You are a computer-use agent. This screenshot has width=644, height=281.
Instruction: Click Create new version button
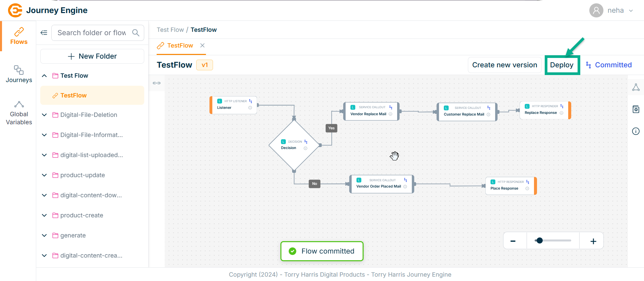pos(504,65)
